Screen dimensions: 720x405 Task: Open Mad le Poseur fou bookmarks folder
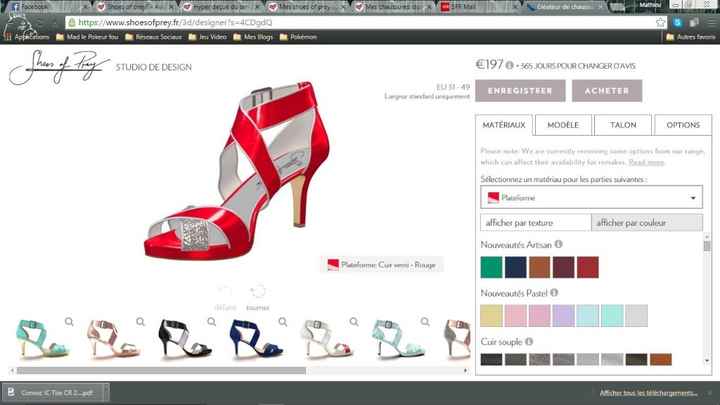(87, 37)
